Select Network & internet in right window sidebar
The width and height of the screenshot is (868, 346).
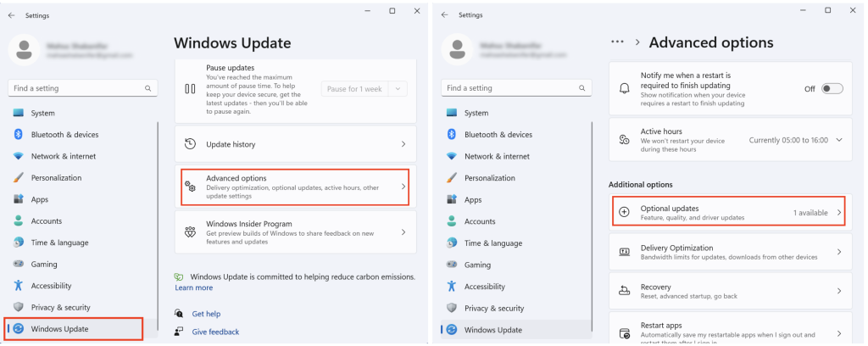click(516, 156)
